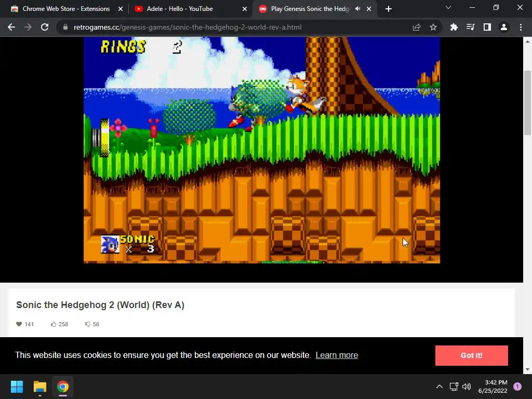The width and height of the screenshot is (532, 399).
Task: Dislike the game with thumbs down
Action: click(87, 324)
